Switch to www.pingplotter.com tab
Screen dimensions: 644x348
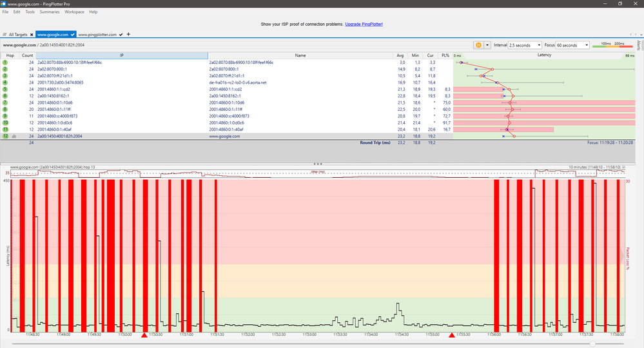click(x=97, y=34)
